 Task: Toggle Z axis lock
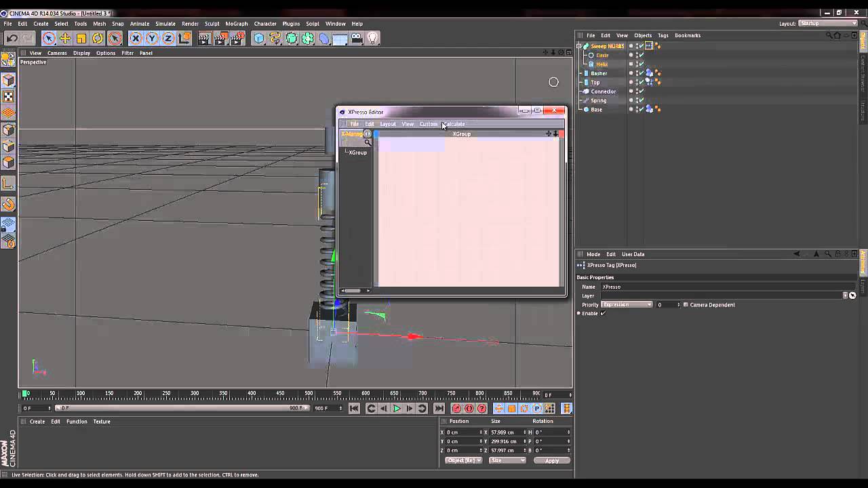(x=168, y=39)
